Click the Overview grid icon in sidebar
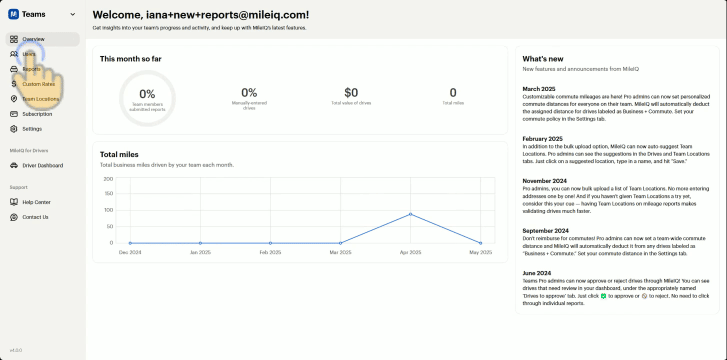This screenshot has height=360, width=727. click(14, 39)
